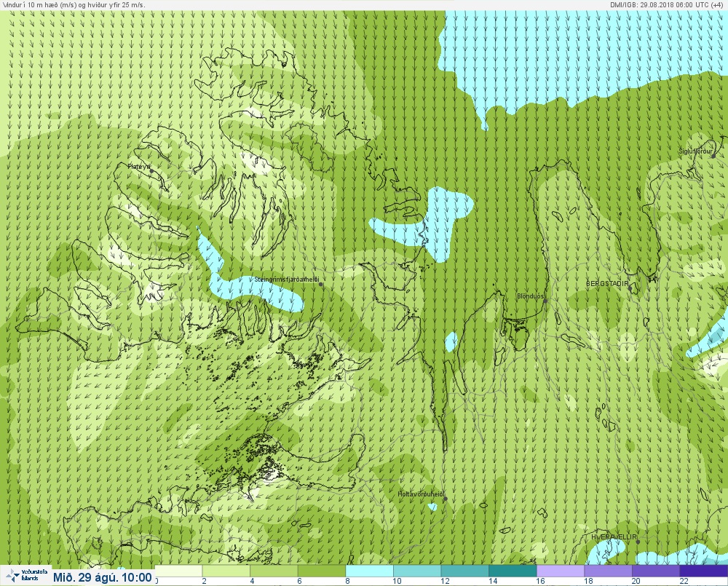Click the 'Holtavörðuheiði' place label
728x586 pixels.
tap(421, 494)
